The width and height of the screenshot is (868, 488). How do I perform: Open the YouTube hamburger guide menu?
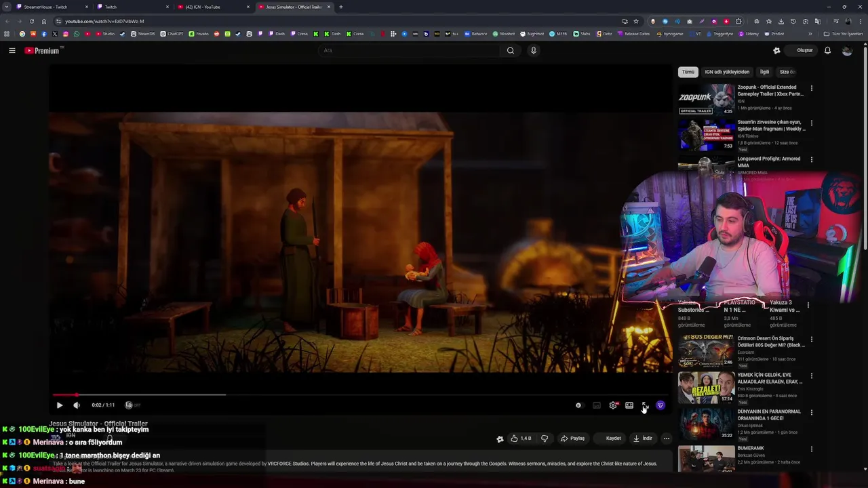[x=12, y=50]
